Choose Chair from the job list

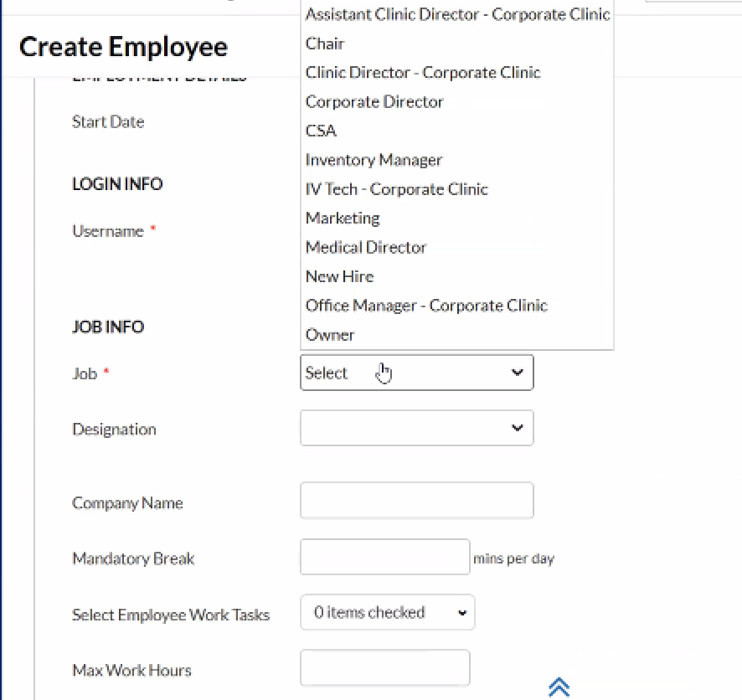point(457,44)
